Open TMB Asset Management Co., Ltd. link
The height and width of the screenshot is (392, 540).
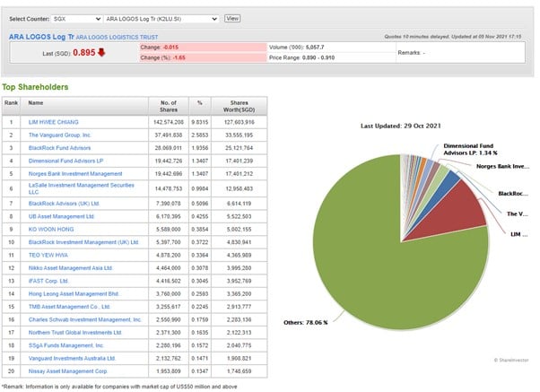69,307
